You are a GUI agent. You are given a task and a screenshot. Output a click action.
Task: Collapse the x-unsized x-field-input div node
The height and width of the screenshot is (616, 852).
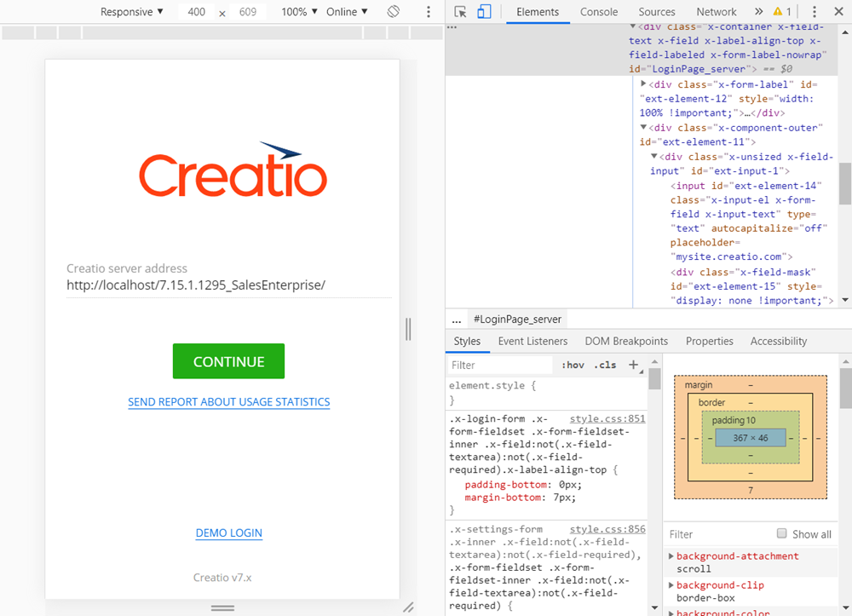tap(654, 156)
